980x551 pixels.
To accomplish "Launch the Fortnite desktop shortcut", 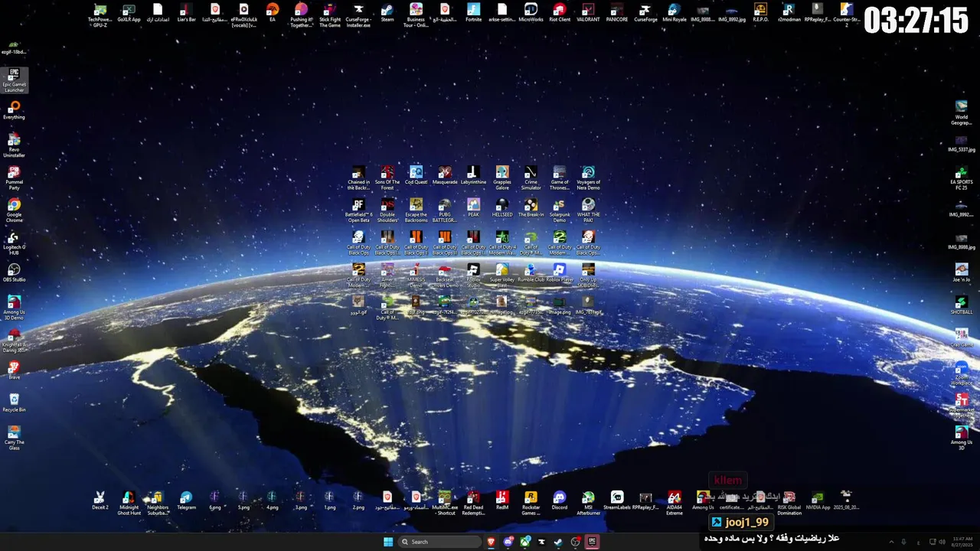I will pyautogui.click(x=473, y=13).
